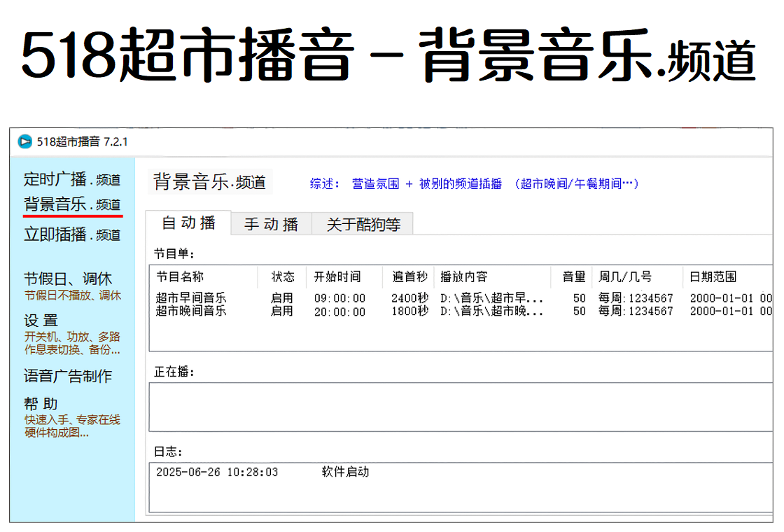784x532 pixels.
Task: Click the 节目名称 column header
Action: (180, 276)
